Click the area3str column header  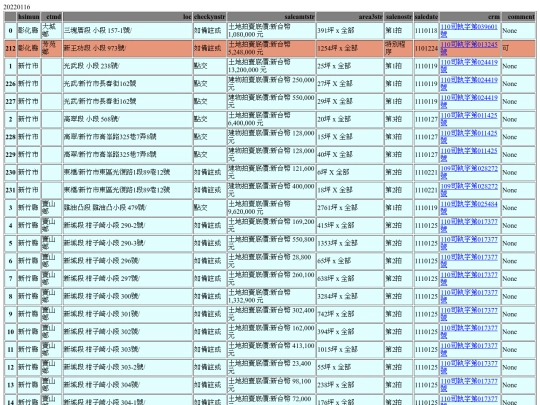pos(350,17)
